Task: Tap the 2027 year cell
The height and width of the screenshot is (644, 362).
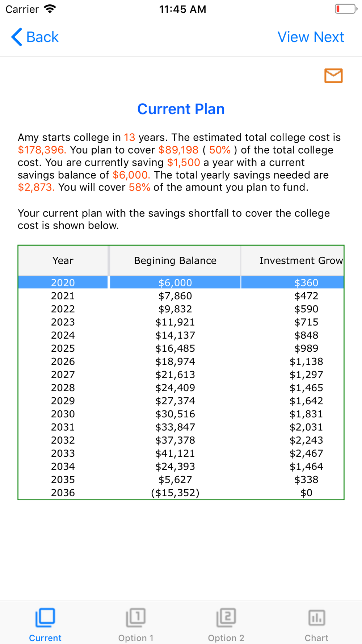Action: pos(63,375)
